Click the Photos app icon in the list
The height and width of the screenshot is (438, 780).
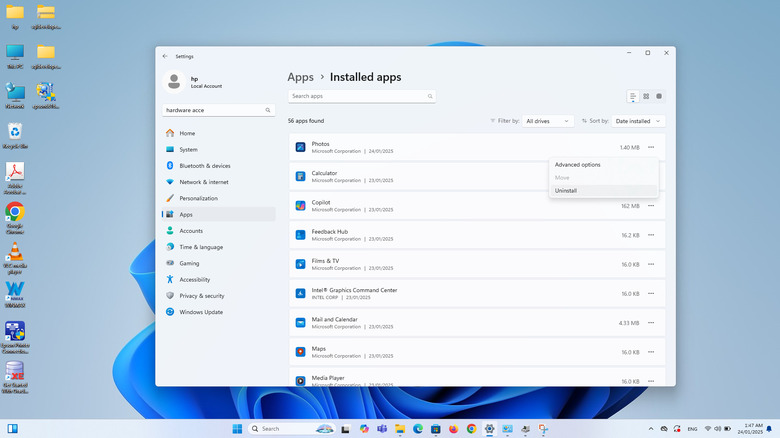pyautogui.click(x=300, y=147)
